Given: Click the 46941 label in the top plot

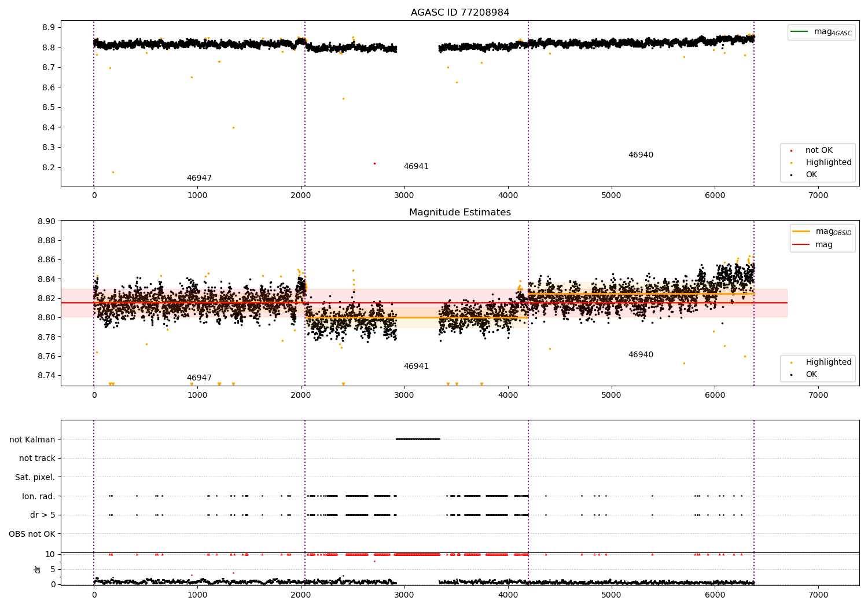Looking at the screenshot, I should pyautogui.click(x=416, y=166).
